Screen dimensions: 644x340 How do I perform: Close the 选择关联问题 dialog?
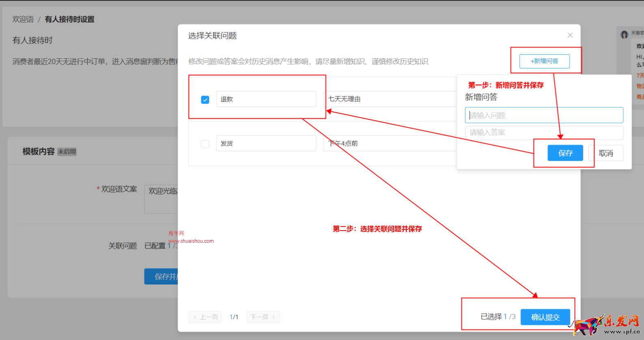tap(570, 35)
